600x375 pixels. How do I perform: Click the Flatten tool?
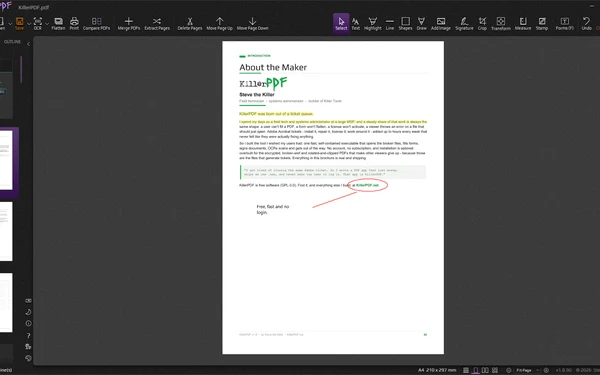[58, 23]
